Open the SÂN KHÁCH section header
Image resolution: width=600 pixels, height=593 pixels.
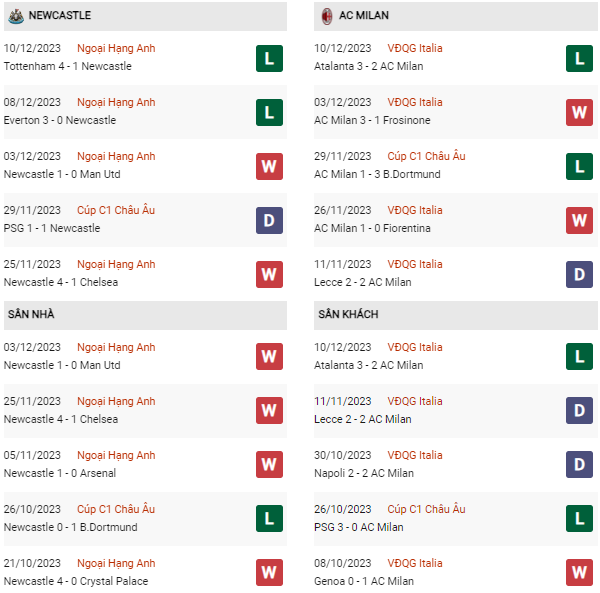point(349,314)
